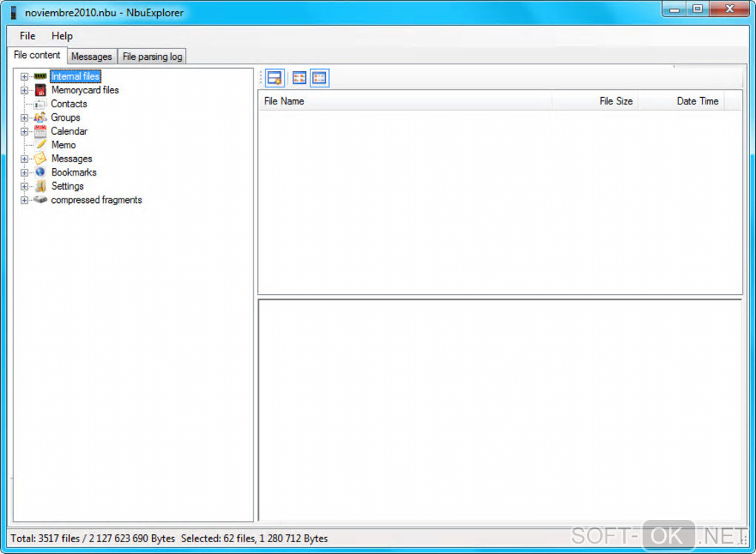Click the Memo pencil icon
756x554 pixels.
point(42,144)
